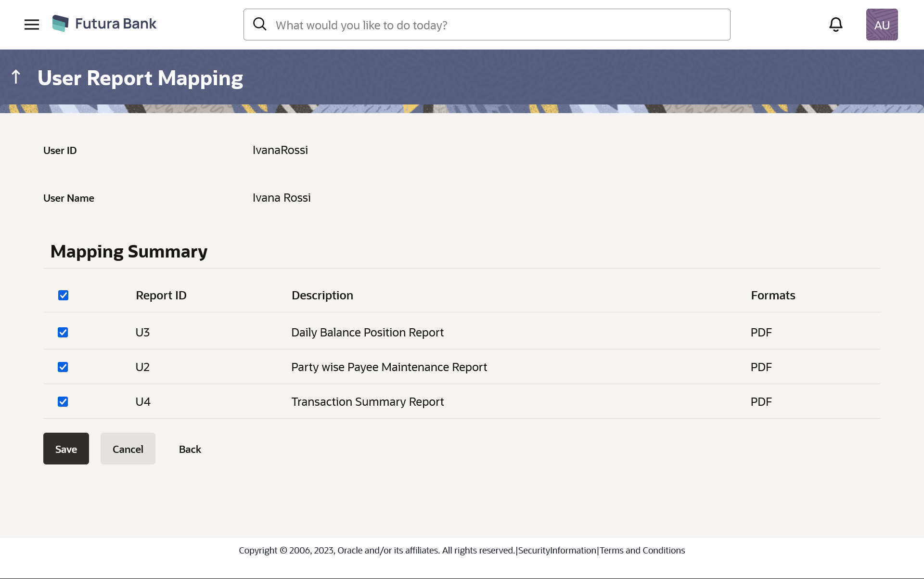Click the Save button
This screenshot has height=579, width=924.
coord(66,449)
